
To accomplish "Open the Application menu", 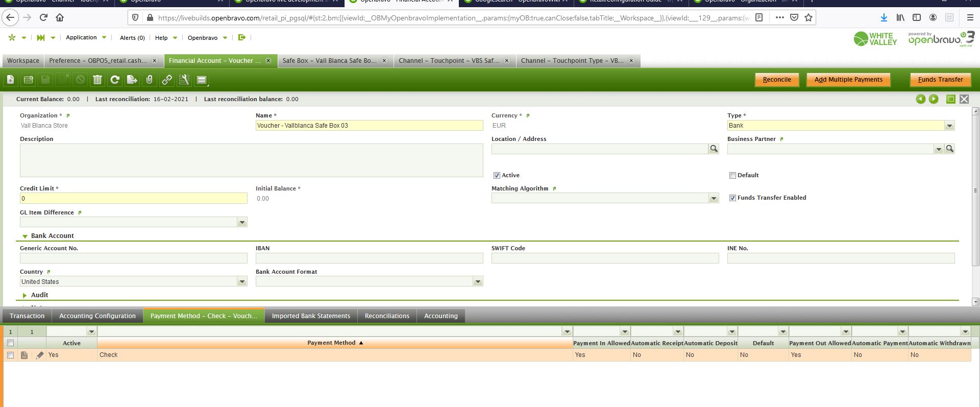I will (86, 37).
